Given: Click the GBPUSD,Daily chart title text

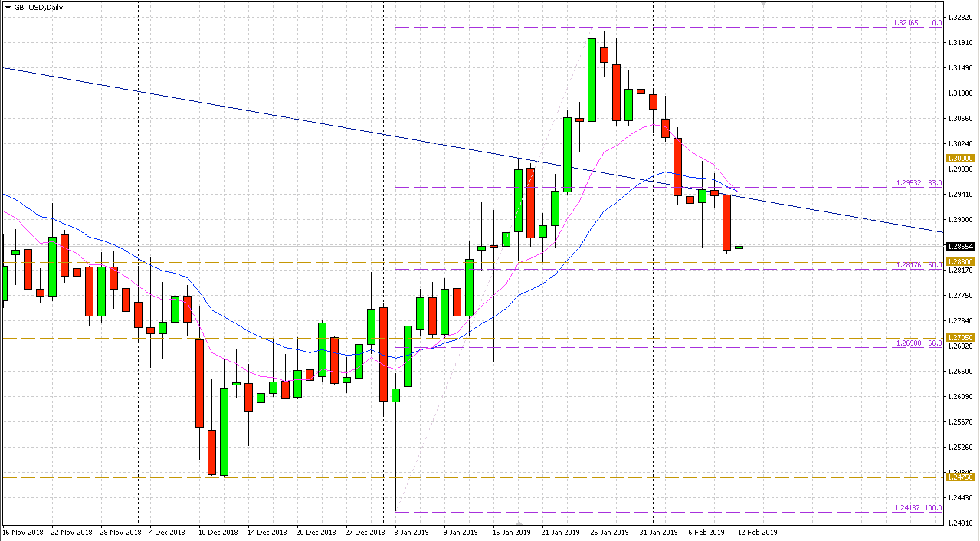Looking at the screenshot, I should (x=38, y=8).
